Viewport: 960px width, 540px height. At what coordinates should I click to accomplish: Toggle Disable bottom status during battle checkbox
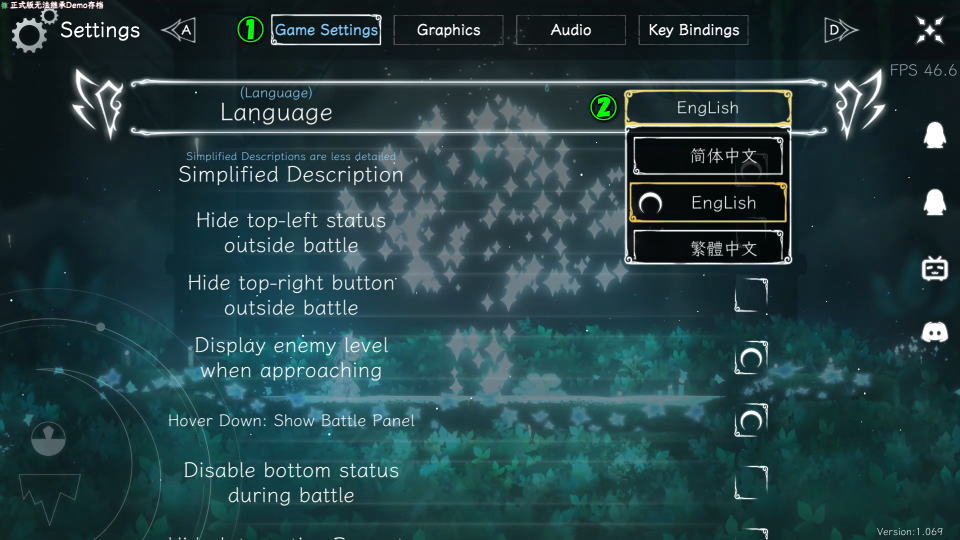(751, 482)
